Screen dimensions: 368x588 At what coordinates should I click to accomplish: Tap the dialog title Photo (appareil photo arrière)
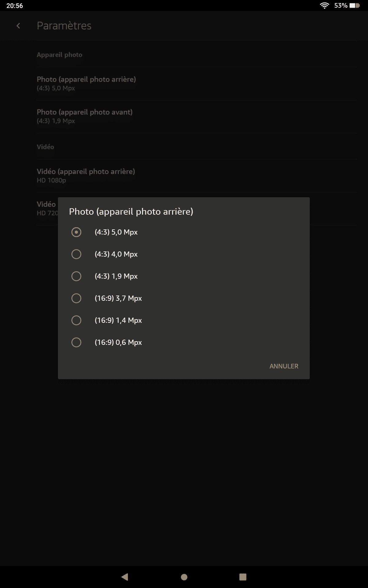pyautogui.click(x=131, y=212)
